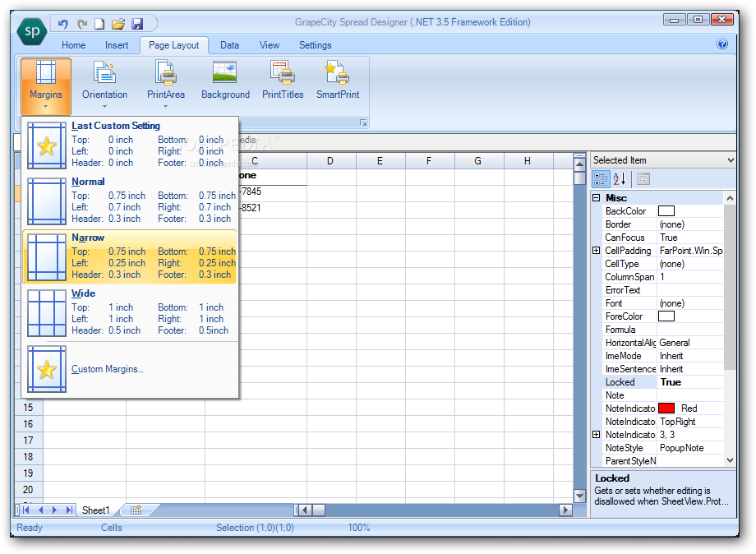Image resolution: width=756 pixels, height=554 pixels.
Task: Switch to the Page Layout tab
Action: (173, 45)
